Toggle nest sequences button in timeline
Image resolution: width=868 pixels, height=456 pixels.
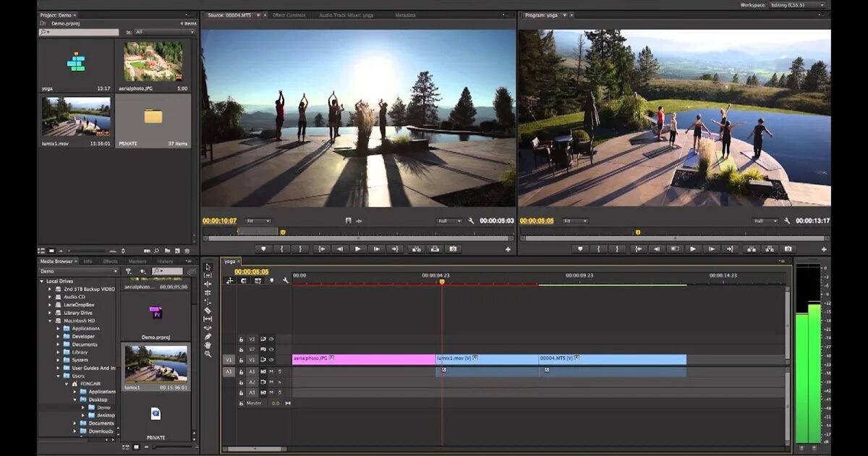tap(230, 281)
